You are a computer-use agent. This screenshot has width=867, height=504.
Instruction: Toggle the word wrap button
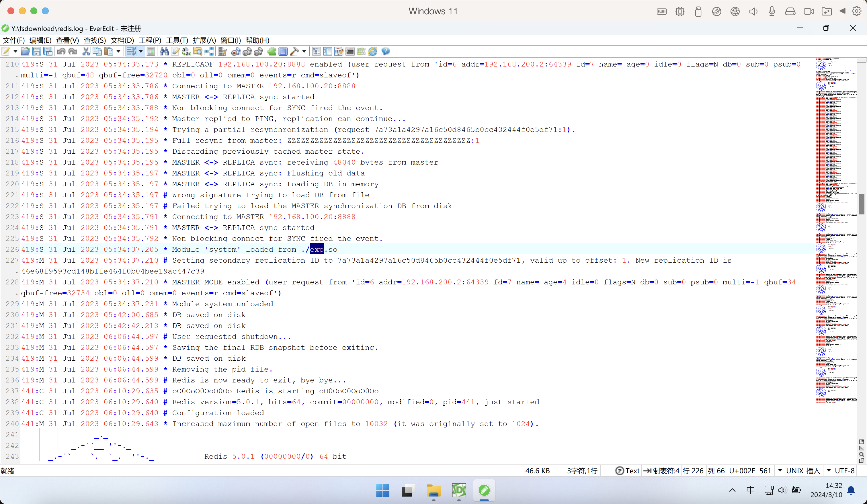[x=131, y=52]
